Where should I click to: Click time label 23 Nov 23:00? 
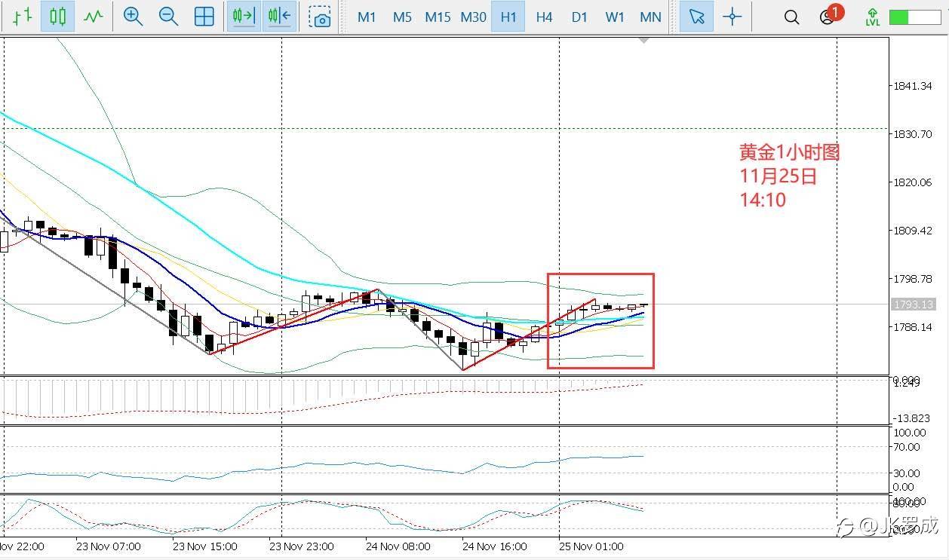click(301, 546)
